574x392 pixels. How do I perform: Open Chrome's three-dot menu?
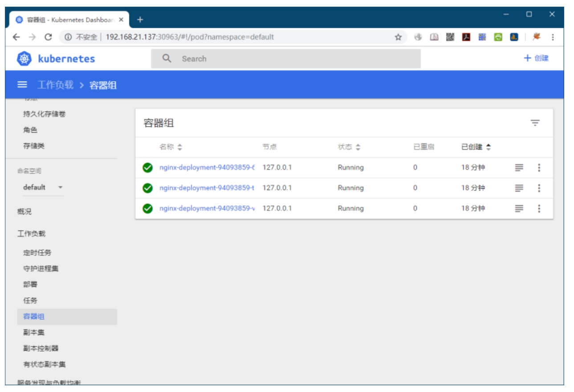(x=553, y=37)
